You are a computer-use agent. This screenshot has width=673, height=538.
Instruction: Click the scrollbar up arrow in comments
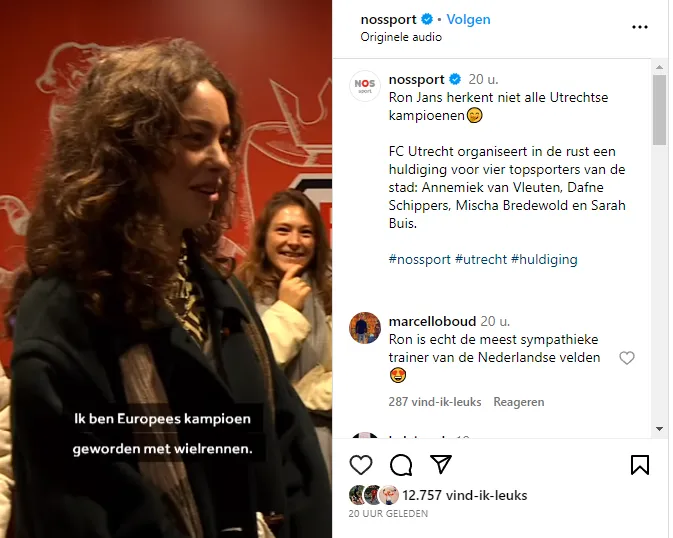pyautogui.click(x=659, y=67)
